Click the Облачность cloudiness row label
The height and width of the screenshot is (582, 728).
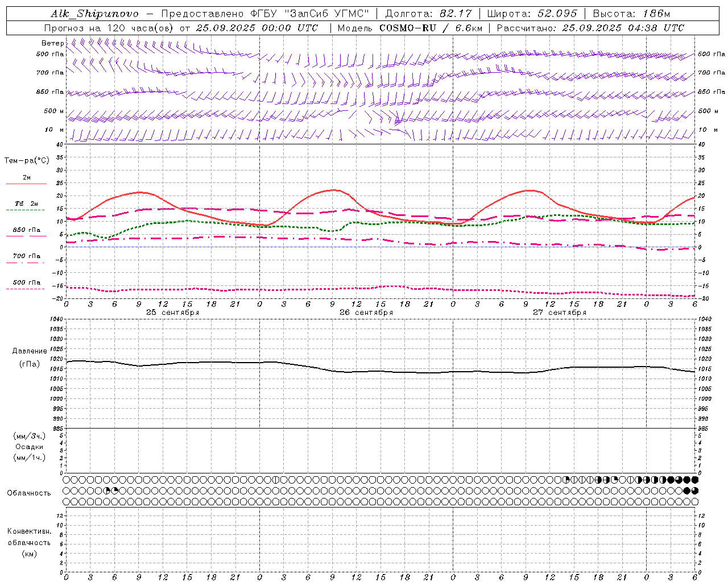point(29,493)
